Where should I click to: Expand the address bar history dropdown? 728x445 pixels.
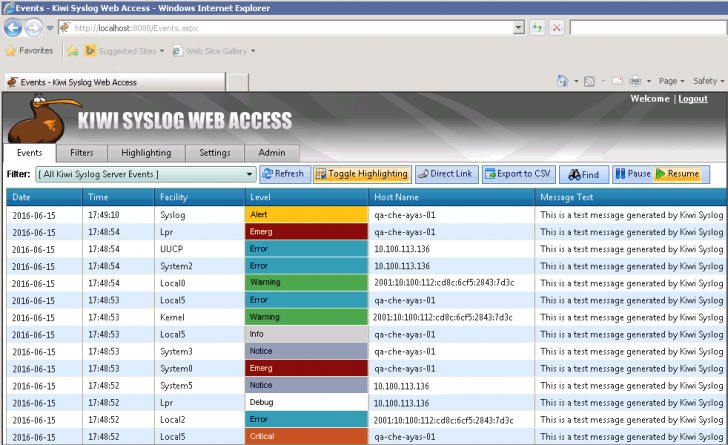coord(519,28)
